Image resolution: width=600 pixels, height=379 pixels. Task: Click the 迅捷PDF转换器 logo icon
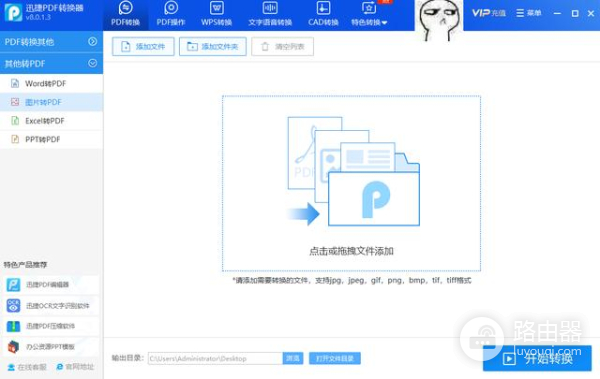click(13, 12)
